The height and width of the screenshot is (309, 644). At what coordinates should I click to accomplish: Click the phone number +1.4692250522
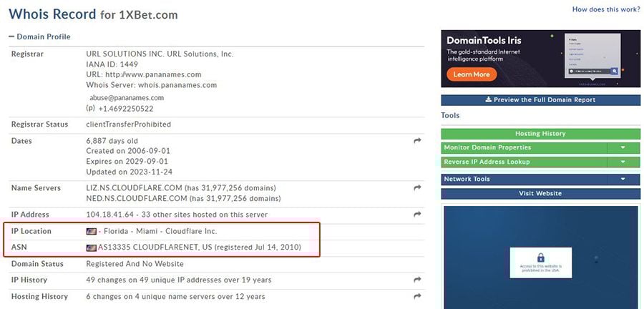click(x=126, y=109)
